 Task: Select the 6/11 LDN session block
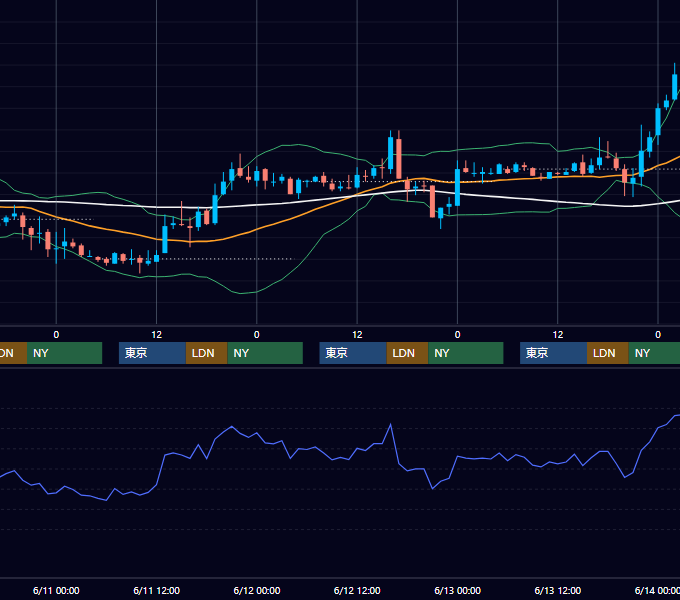point(206,353)
